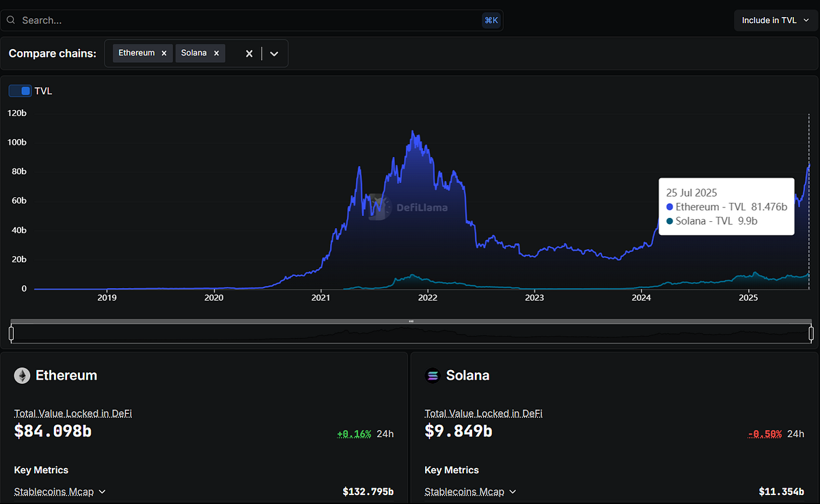Click the green +0.16% 24h change for Ethereum
Image resolution: width=820 pixels, height=504 pixels.
(354, 433)
